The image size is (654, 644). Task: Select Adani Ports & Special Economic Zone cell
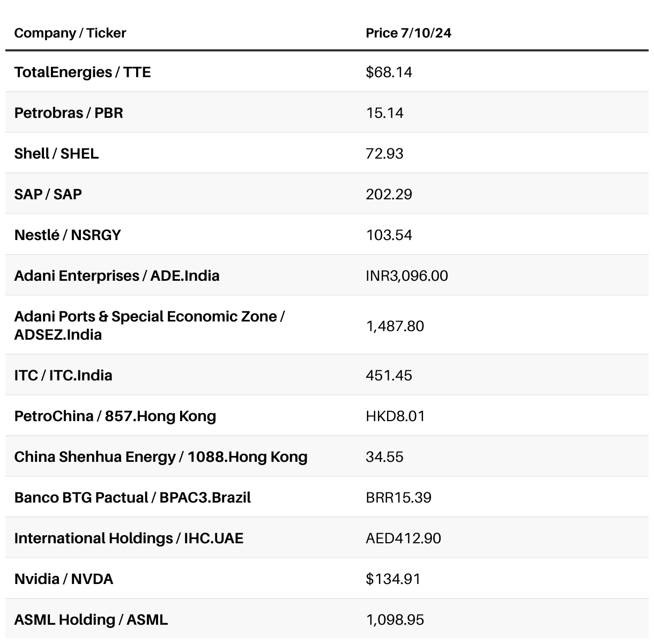point(149,326)
